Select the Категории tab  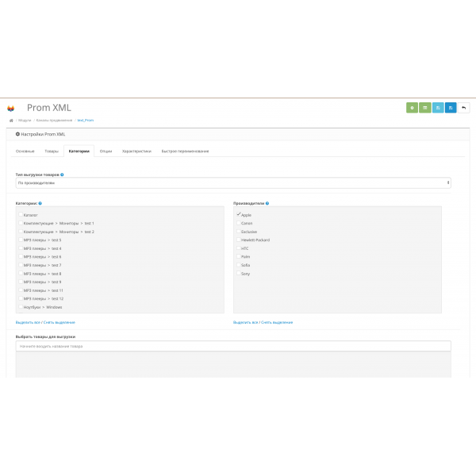tap(79, 152)
